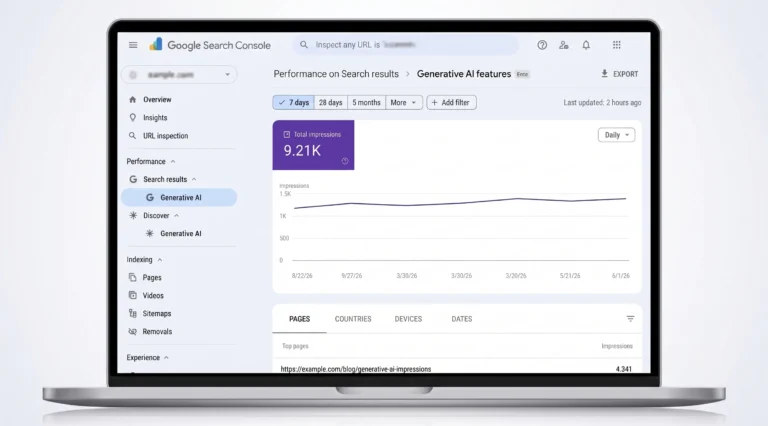Toggle the Total impressions metric card
Screen dimensions: 768x426
[x=313, y=145]
